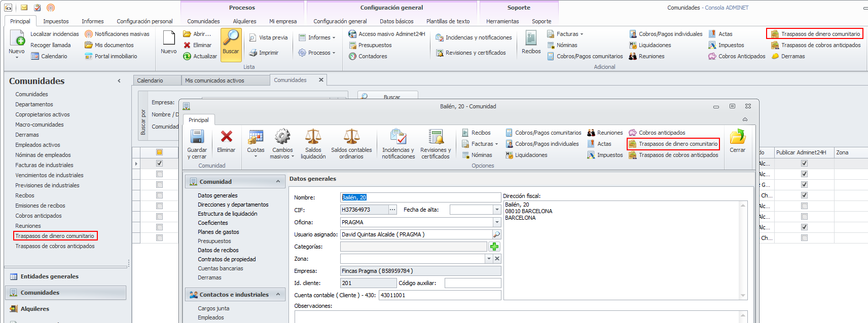
Task: Open Traspasos de dinero comunitario in sidebar
Action: click(55, 236)
